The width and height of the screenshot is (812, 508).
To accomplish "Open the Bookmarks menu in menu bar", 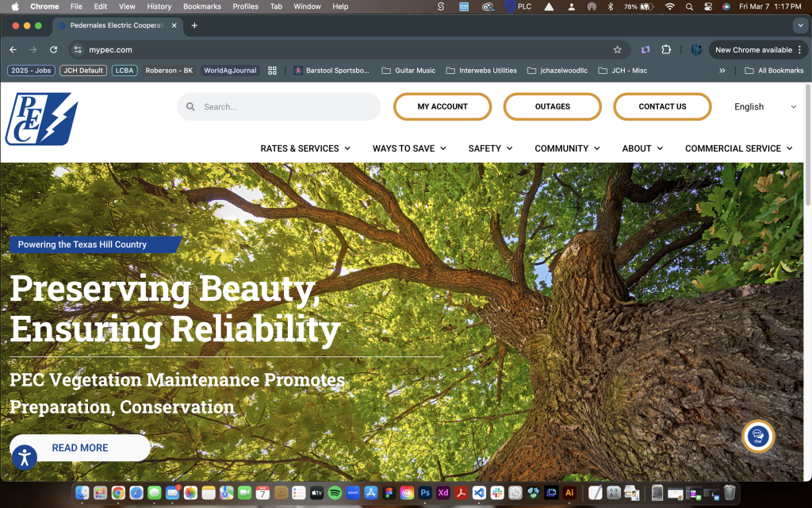I will (201, 6).
